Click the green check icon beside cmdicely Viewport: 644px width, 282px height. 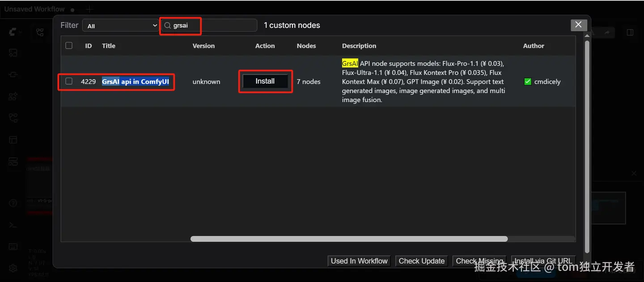pos(528,81)
